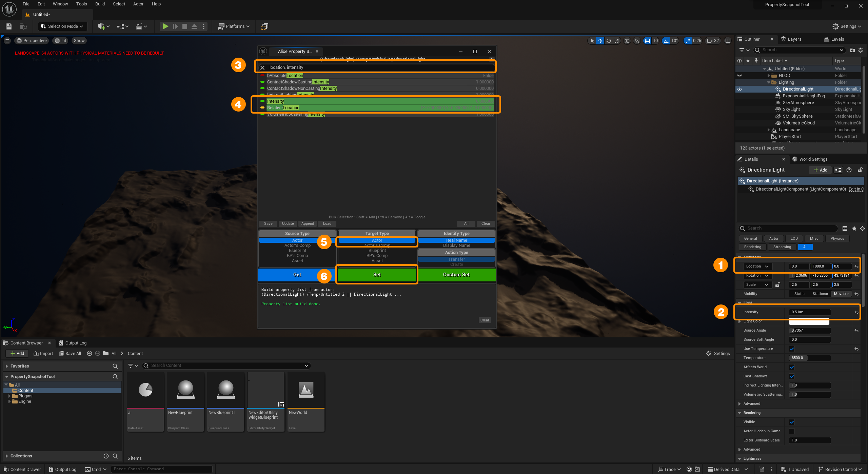The image size is (868, 474).
Task: Click the Quickly Add actor icon
Action: coord(101,26)
